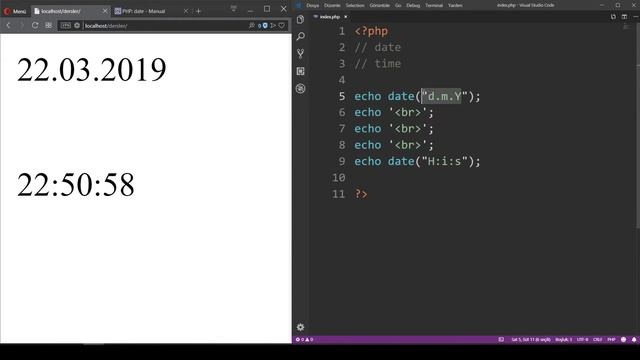
Task: Open the Dosya menu in VS Code
Action: click(313, 5)
